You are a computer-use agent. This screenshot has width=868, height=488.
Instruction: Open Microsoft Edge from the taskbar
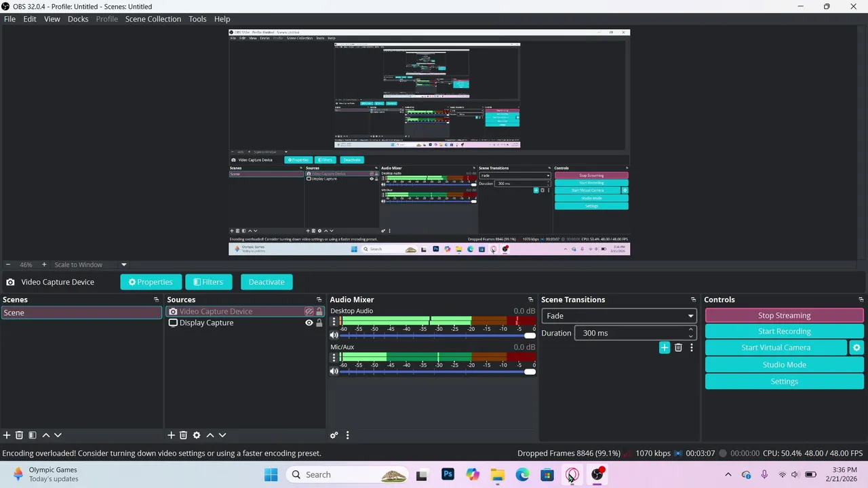(x=522, y=474)
